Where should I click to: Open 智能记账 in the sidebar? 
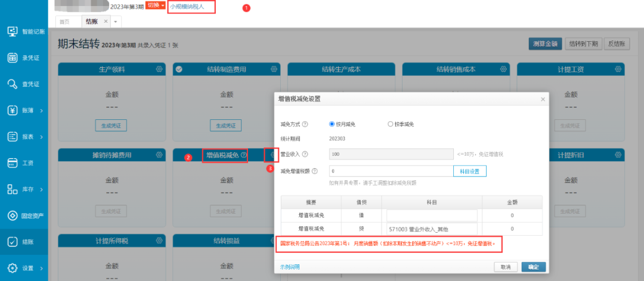tap(26, 31)
